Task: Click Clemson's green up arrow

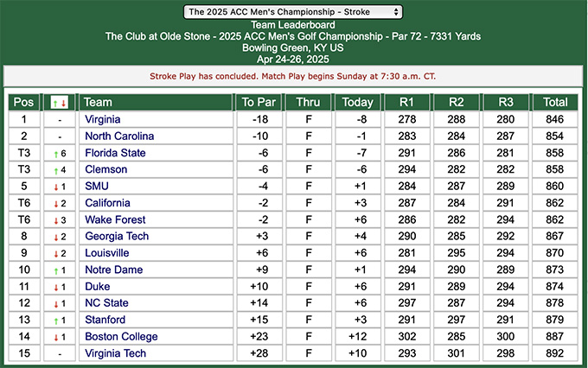Action: pos(56,170)
